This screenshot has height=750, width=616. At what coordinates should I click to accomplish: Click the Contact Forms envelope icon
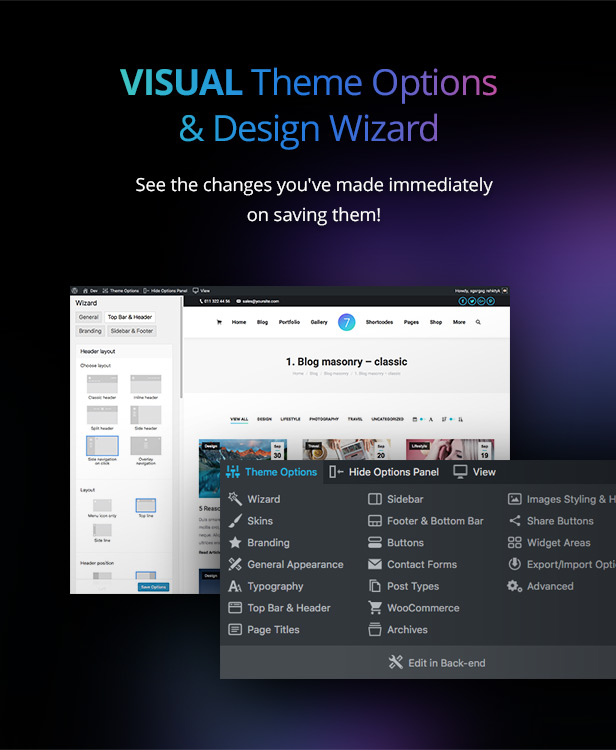click(375, 564)
